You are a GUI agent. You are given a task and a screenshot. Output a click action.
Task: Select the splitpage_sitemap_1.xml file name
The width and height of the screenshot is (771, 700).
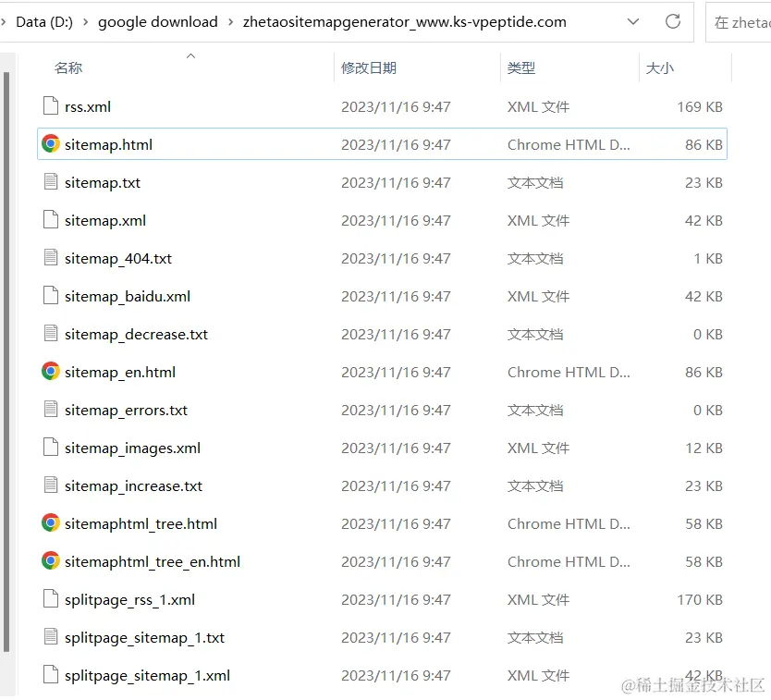[148, 675]
